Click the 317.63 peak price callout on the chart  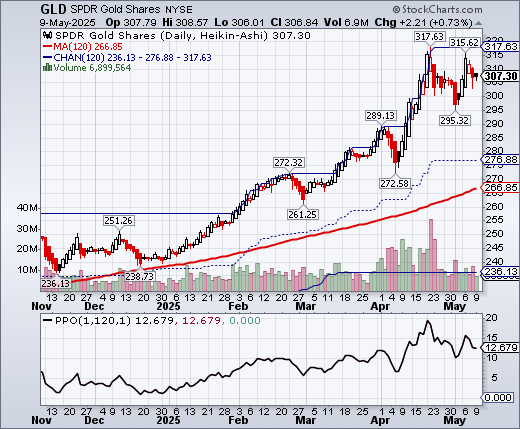[430, 36]
